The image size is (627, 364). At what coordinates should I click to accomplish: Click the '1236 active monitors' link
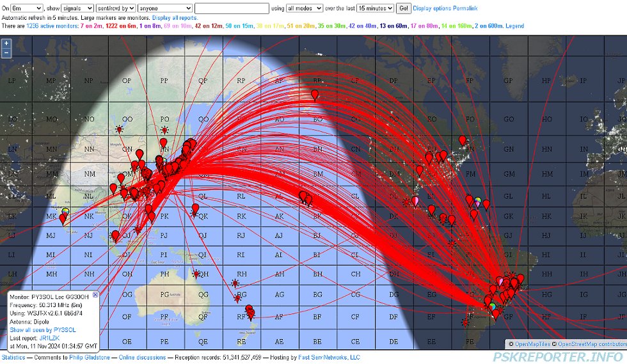tap(52, 26)
